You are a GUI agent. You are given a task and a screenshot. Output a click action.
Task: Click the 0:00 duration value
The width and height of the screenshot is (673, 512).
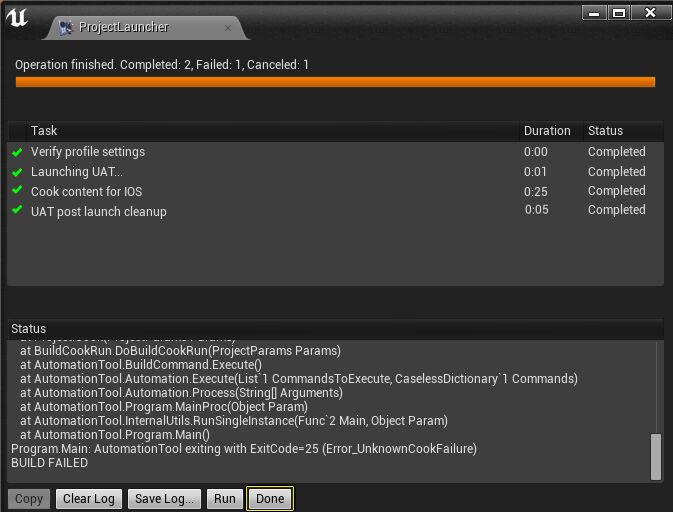[535, 152]
